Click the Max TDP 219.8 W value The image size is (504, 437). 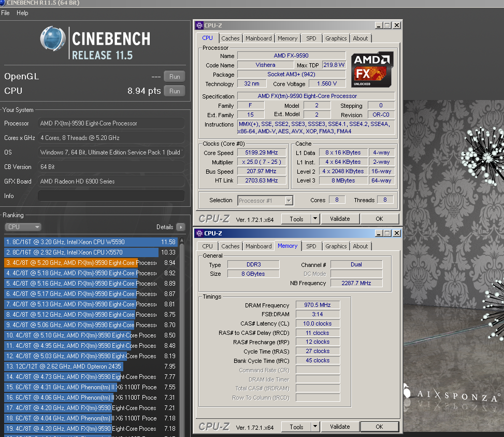[x=334, y=65]
